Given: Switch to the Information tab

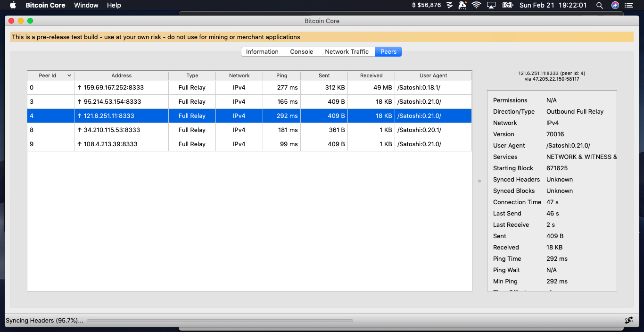Looking at the screenshot, I should pyautogui.click(x=262, y=51).
